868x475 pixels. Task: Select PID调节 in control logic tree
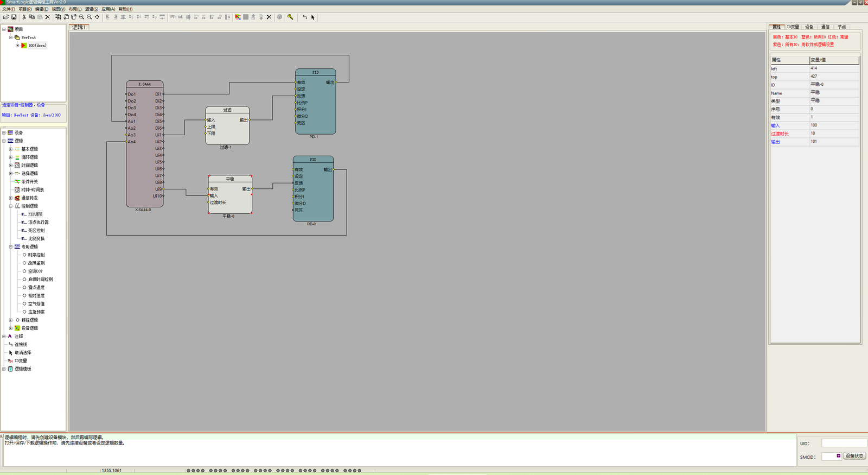pyautogui.click(x=35, y=214)
